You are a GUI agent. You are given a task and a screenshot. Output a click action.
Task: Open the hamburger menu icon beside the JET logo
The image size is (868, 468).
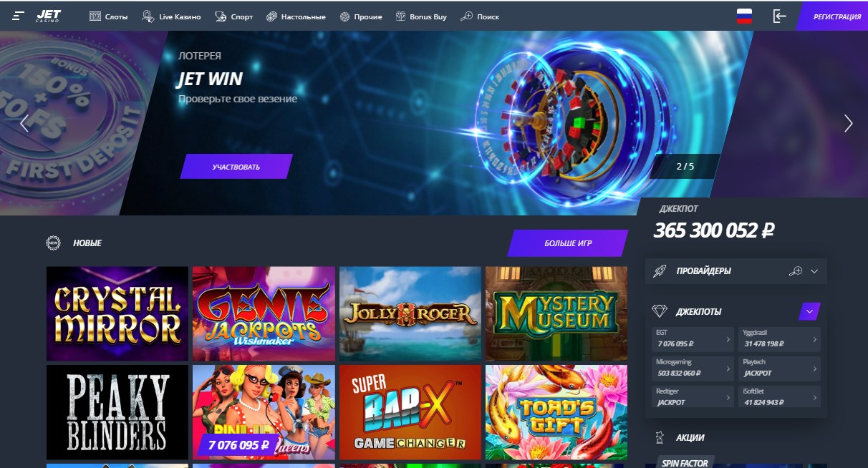(19, 16)
